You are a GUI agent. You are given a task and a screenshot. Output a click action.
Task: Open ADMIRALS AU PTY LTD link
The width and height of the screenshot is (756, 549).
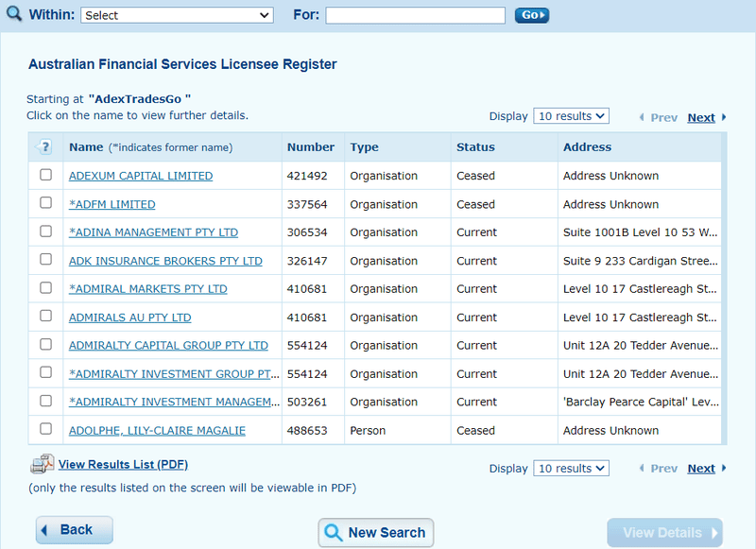coord(130,317)
